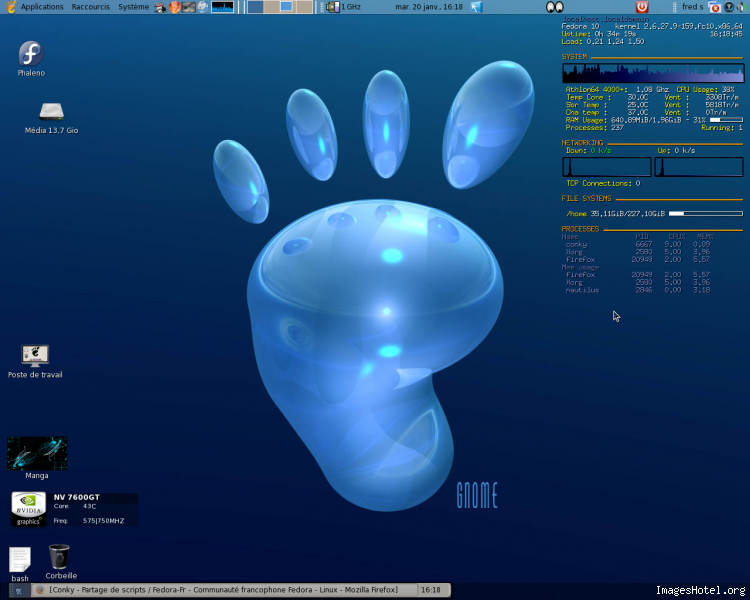
Task: Click the red power/shutdown icon
Action: pos(642,7)
